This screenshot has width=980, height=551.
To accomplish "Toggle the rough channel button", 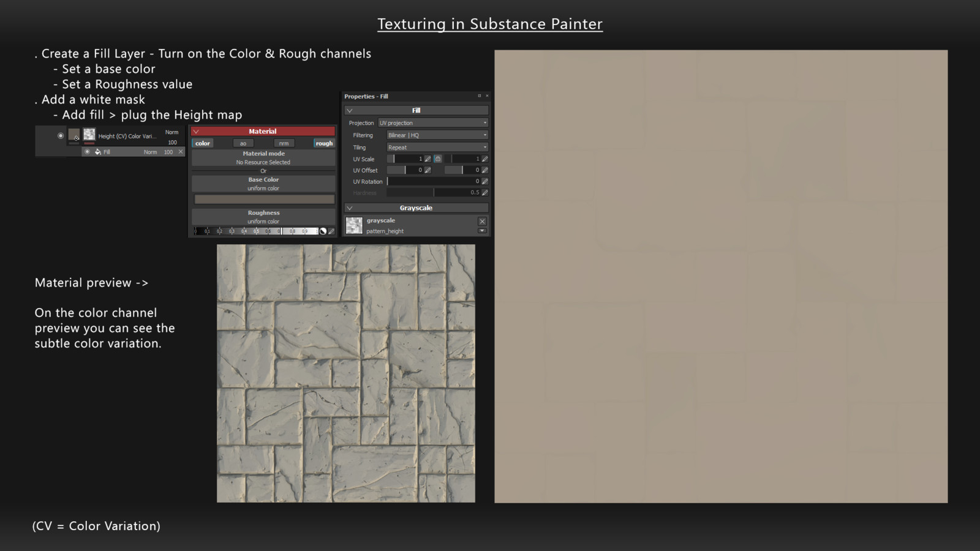I will [324, 143].
